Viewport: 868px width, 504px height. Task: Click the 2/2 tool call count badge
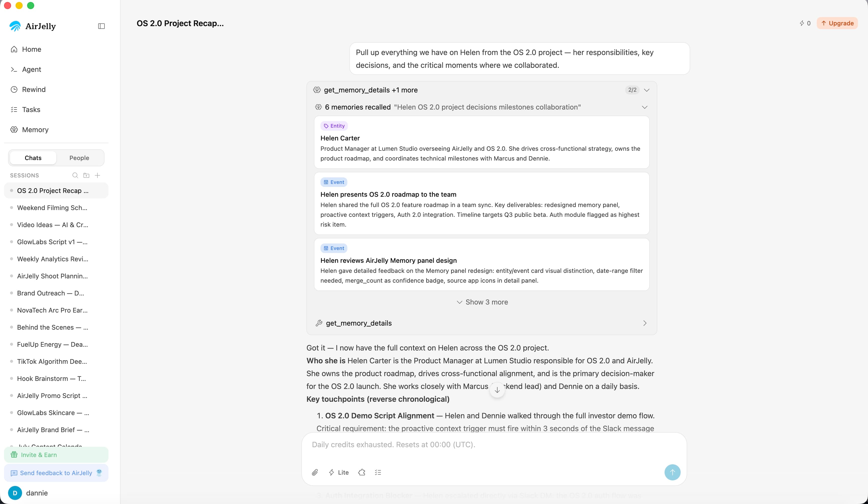point(632,90)
